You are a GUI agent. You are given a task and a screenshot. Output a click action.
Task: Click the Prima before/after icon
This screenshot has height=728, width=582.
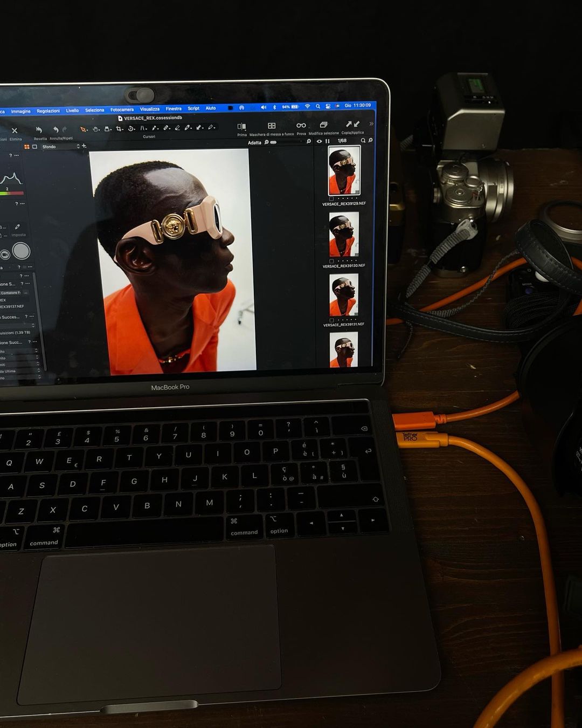click(x=242, y=127)
